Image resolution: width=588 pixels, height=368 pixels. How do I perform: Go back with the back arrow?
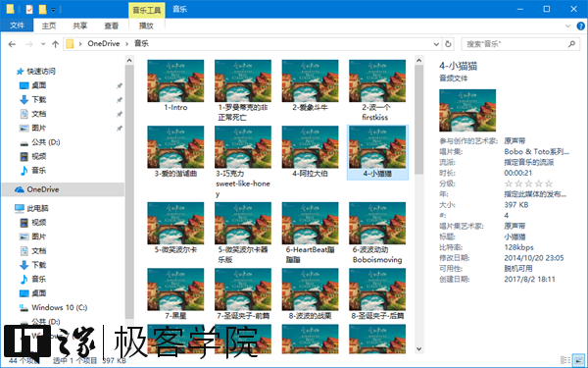(x=12, y=44)
